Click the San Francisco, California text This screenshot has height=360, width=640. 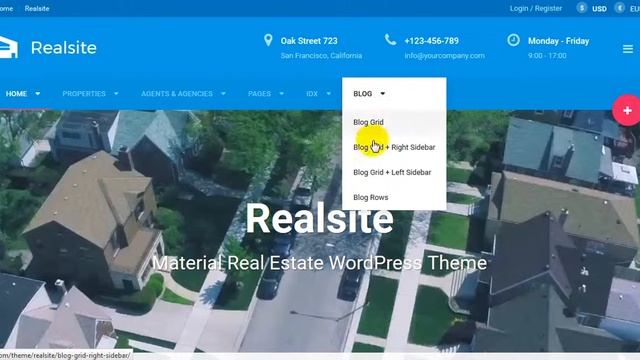[x=321, y=56]
